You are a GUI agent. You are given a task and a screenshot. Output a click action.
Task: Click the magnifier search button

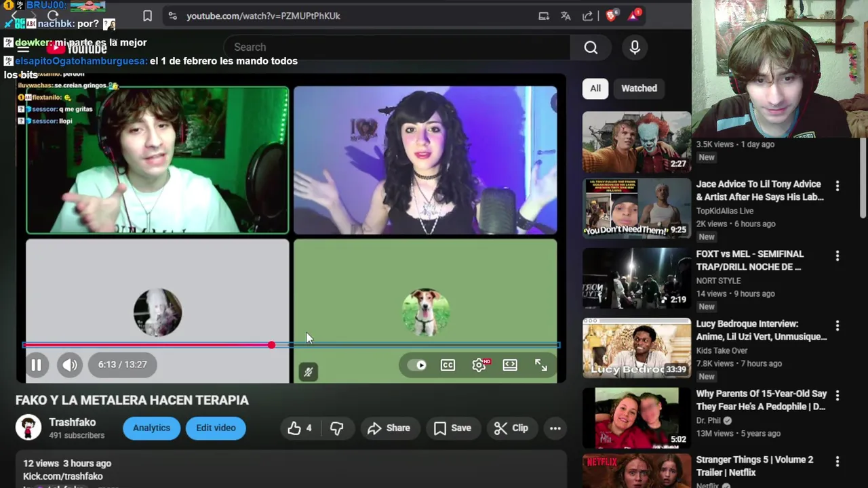coord(591,47)
